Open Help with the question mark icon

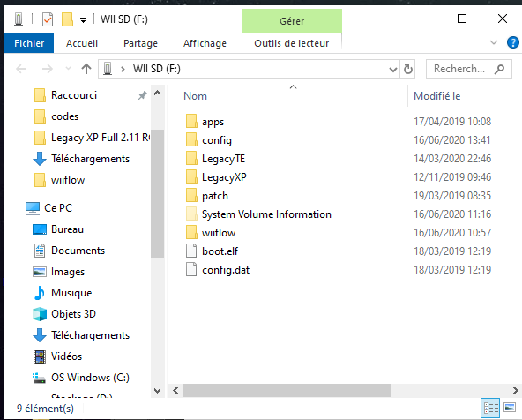[x=512, y=42]
